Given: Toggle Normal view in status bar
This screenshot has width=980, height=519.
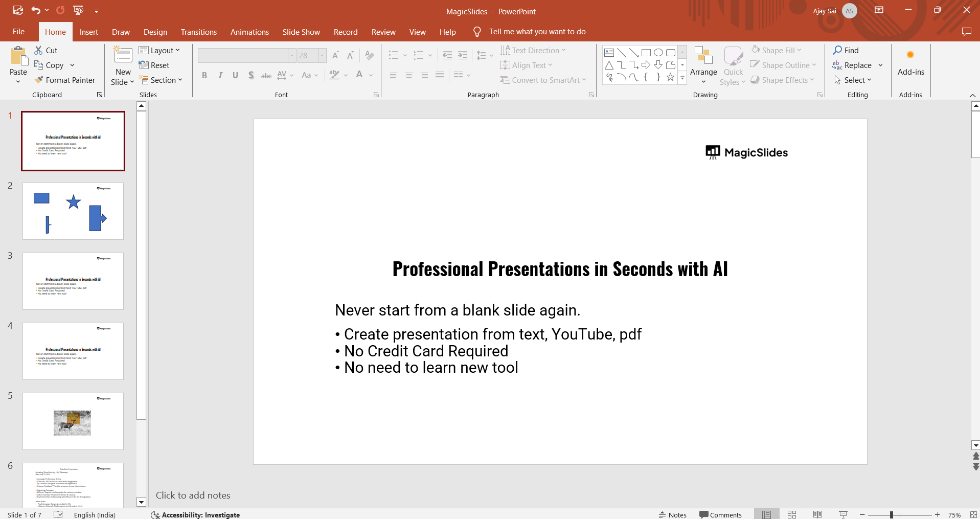Looking at the screenshot, I should pos(766,514).
